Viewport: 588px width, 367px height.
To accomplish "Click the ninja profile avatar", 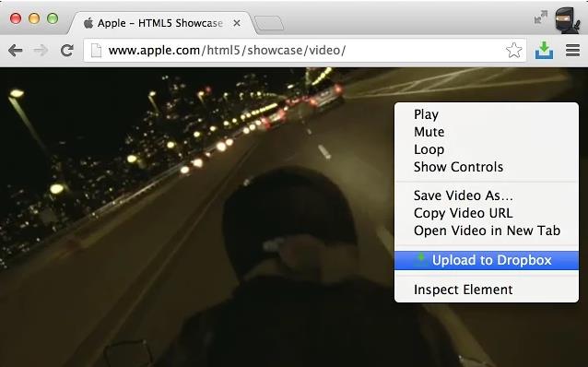I will point(568,20).
